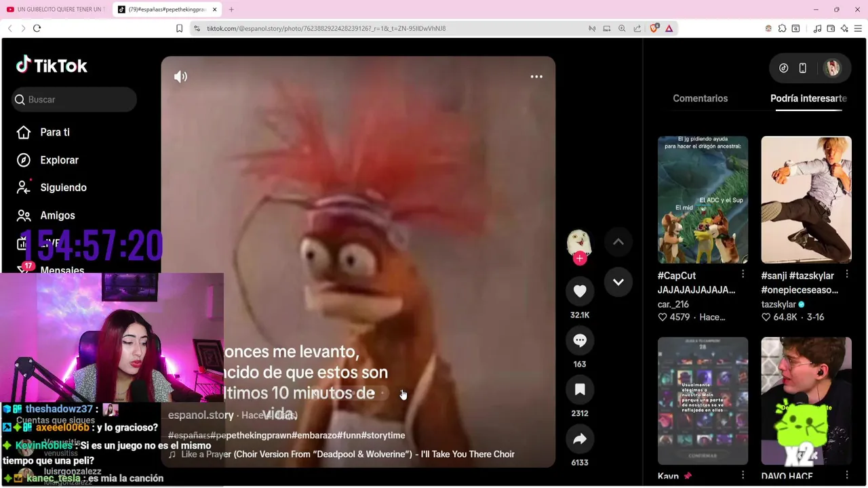Screen dimensions: 868x488
Task: Open Para ti feed
Action: pyautogui.click(x=45, y=132)
